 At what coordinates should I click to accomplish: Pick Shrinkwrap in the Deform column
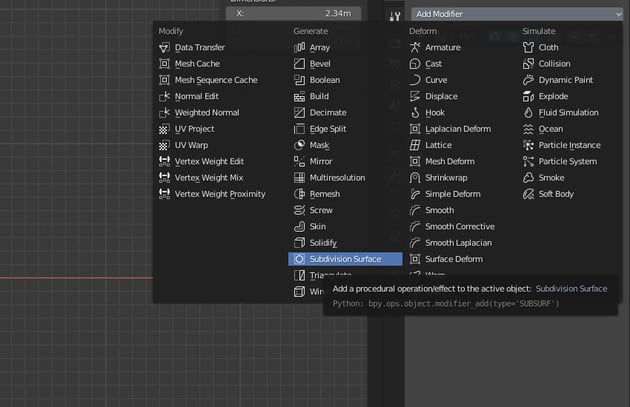(x=447, y=177)
